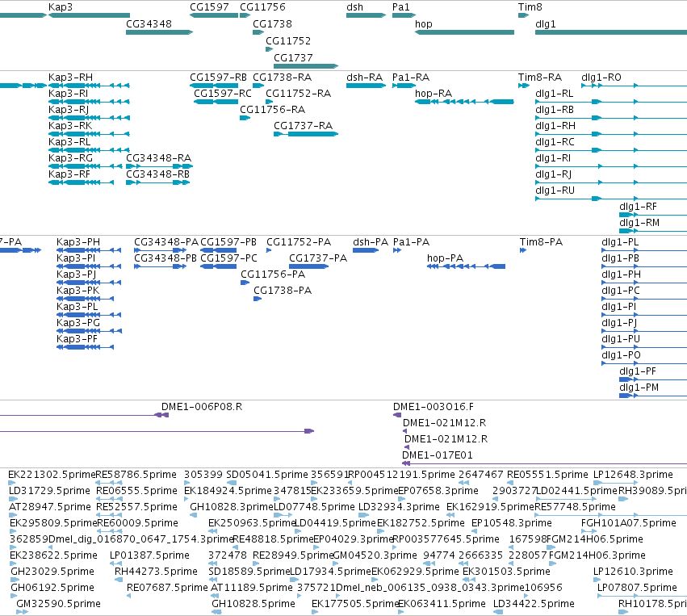
Task: Select protein hop-PA
Action: click(466, 266)
